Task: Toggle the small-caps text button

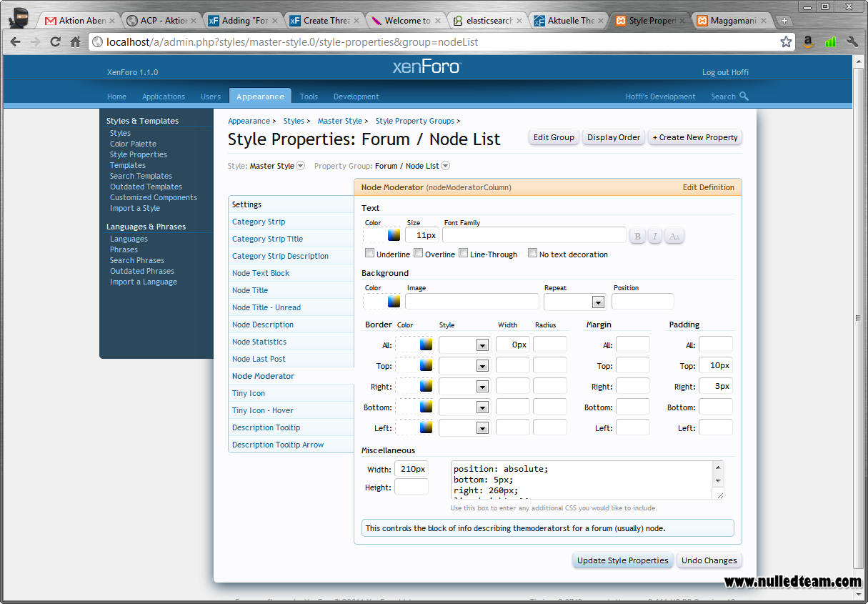Action: coord(674,236)
